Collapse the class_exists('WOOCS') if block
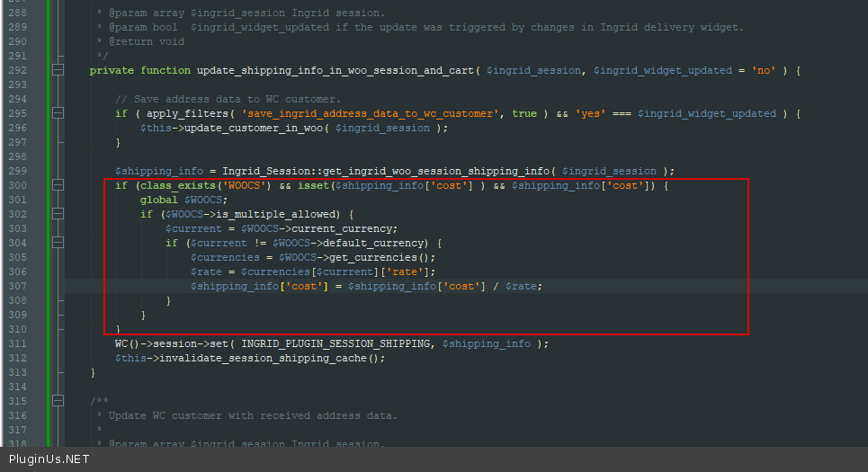 [x=58, y=185]
